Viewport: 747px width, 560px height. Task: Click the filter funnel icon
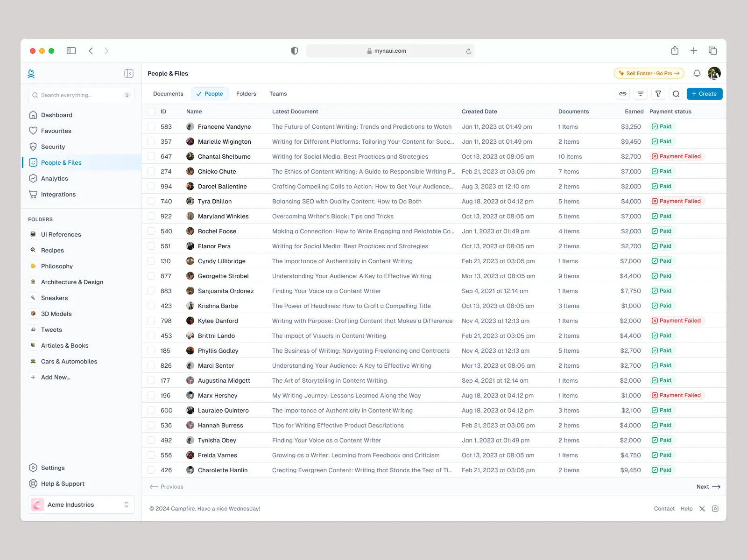coord(658,94)
